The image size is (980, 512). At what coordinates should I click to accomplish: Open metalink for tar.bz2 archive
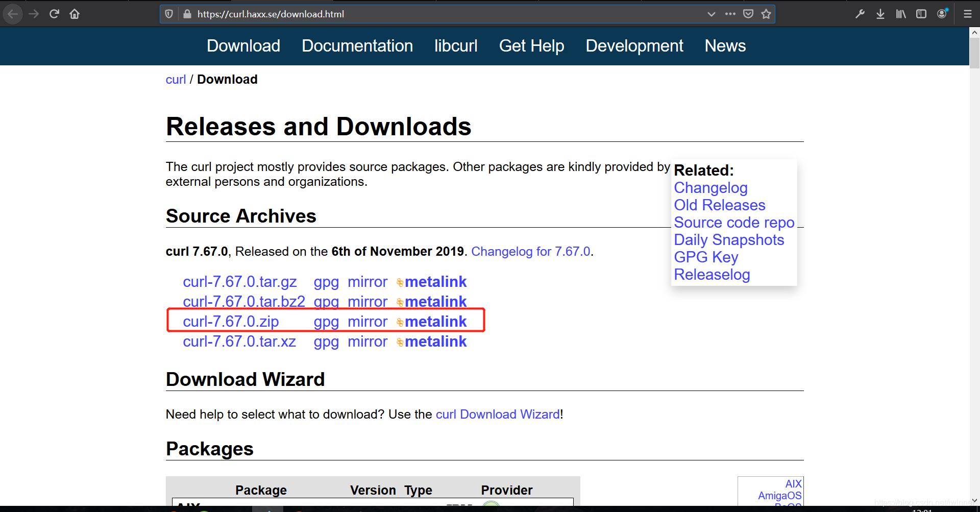pyautogui.click(x=432, y=302)
